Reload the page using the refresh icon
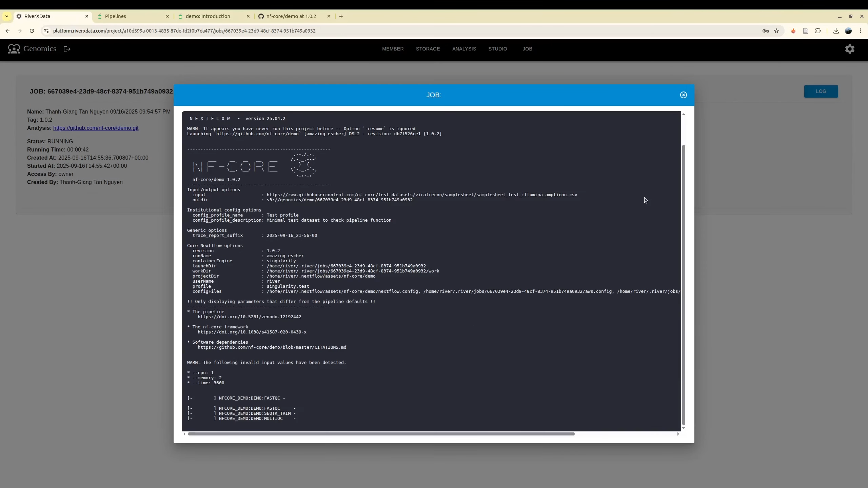868x488 pixels. click(x=32, y=31)
